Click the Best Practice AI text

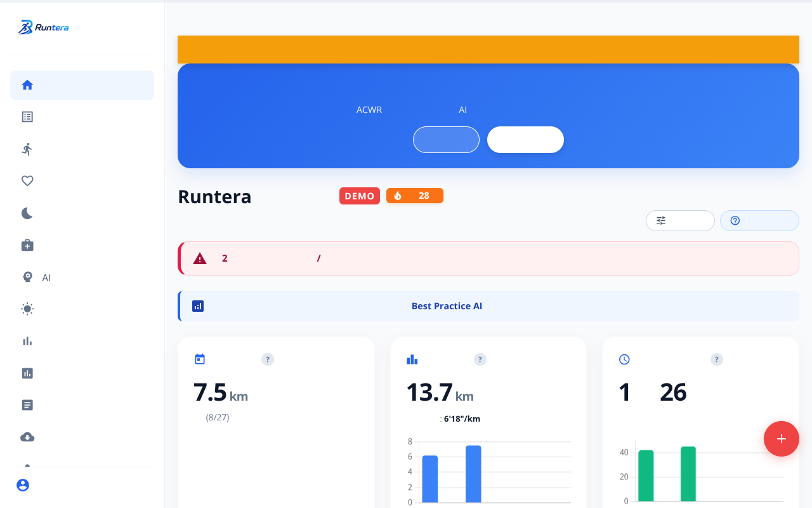point(447,306)
